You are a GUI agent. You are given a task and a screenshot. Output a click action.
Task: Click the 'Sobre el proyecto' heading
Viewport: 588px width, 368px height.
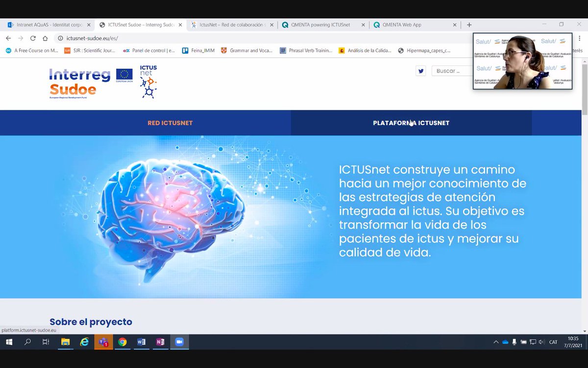(x=91, y=322)
